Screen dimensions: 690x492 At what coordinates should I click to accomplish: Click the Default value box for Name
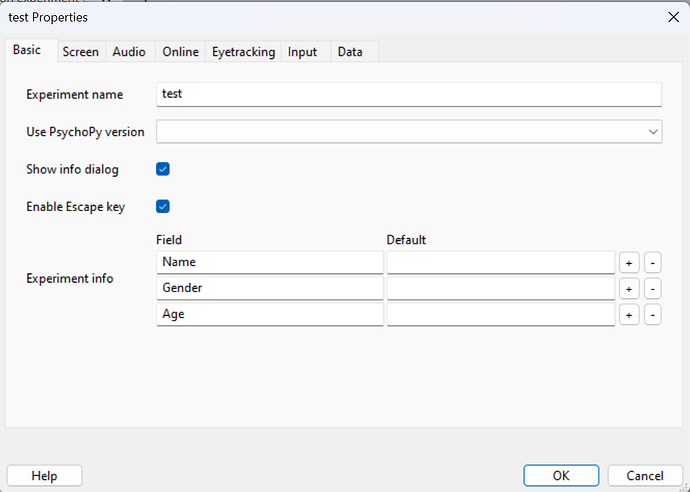[x=501, y=262]
